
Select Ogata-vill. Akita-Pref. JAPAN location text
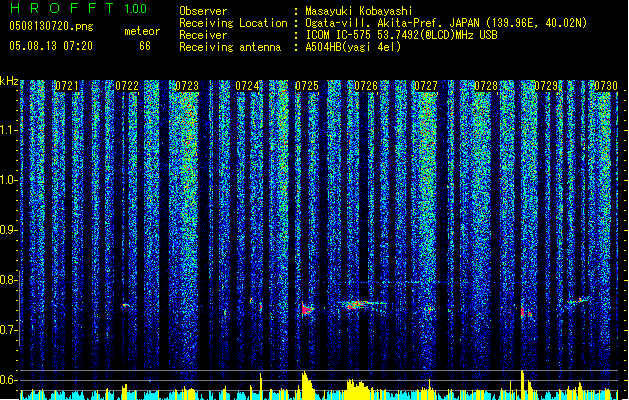446,23
